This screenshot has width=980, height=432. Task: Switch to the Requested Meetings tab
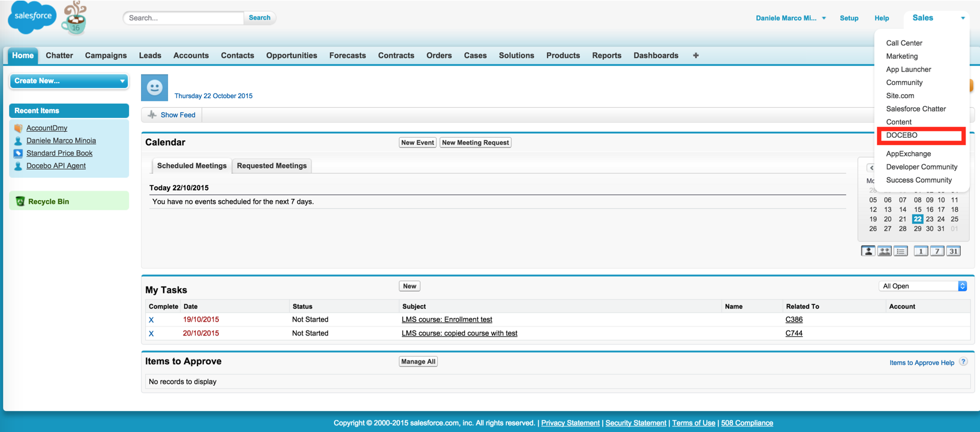click(272, 166)
